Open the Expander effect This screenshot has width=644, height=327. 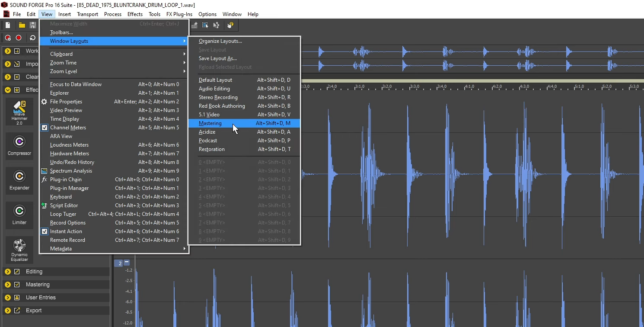tap(19, 180)
